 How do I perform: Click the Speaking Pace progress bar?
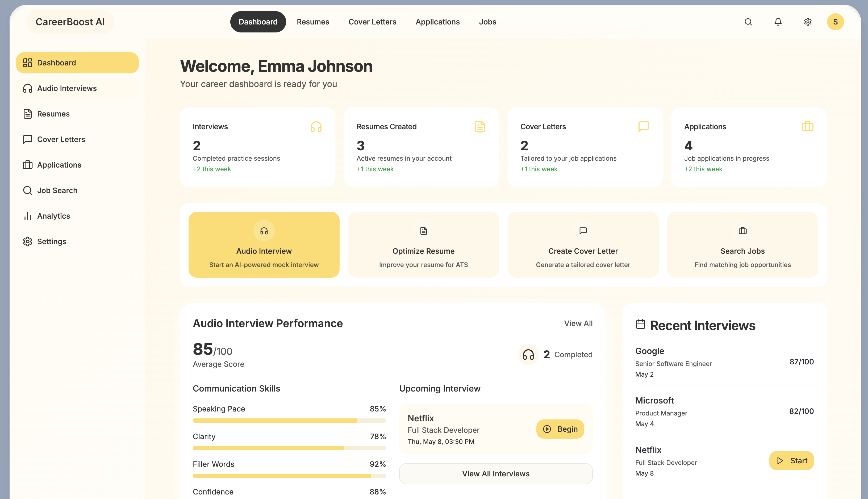point(289,421)
